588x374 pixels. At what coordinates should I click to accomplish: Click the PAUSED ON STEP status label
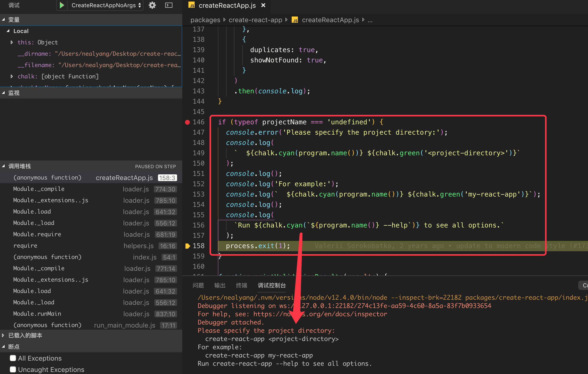pyautogui.click(x=155, y=166)
